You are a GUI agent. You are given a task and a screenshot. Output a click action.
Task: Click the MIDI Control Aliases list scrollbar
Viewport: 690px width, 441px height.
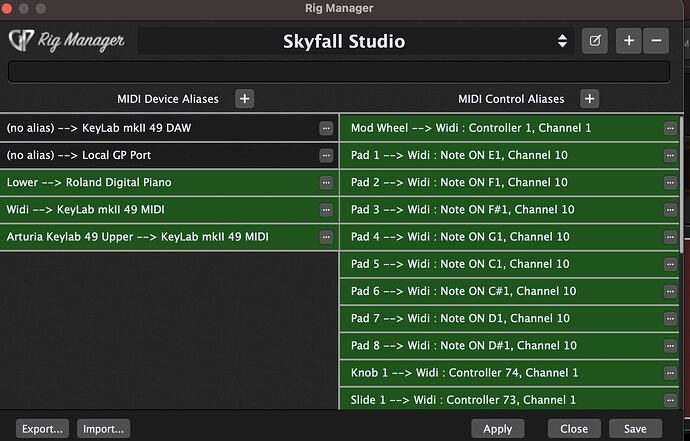682,185
